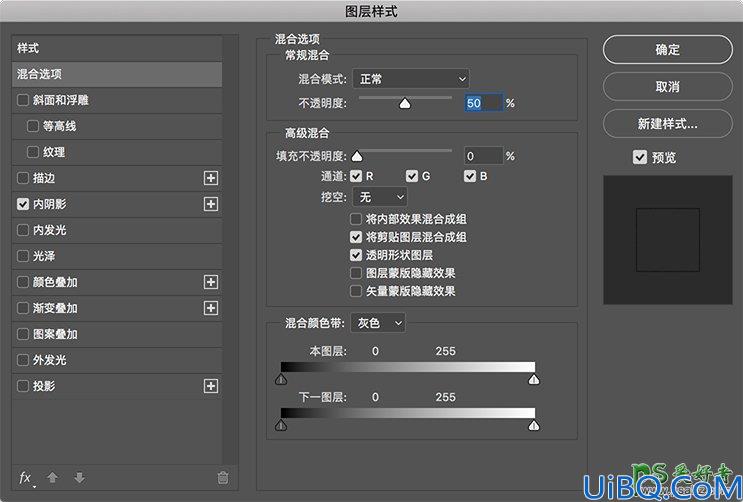
Task: Select 混合选项 in the styles list
Action: point(117,74)
